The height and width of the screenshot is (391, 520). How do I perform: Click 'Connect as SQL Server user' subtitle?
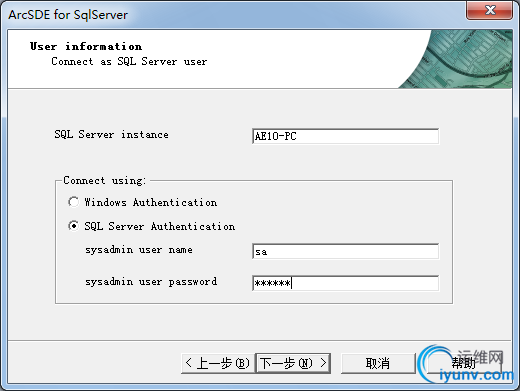coord(129,61)
